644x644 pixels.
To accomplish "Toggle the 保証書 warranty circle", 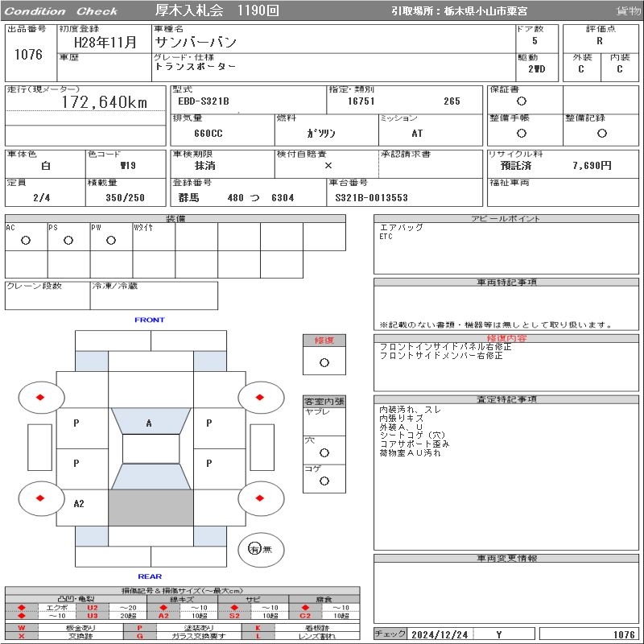I will pos(522,101).
